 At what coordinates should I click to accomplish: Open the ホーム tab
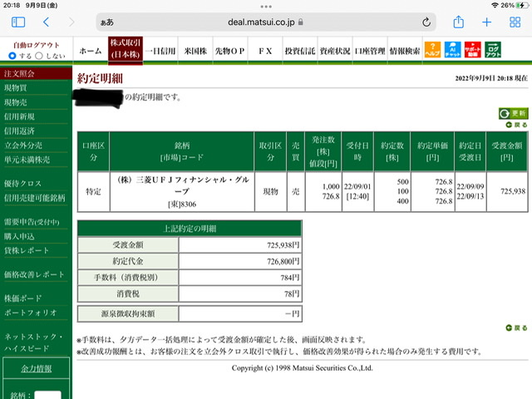point(91,51)
